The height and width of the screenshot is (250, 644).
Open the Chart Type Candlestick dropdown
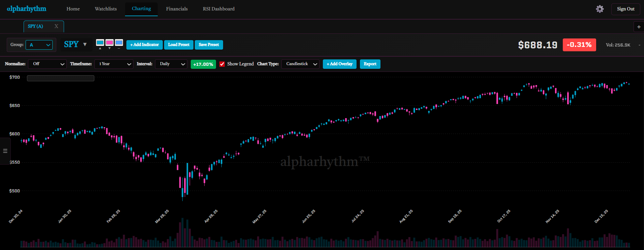pyautogui.click(x=300, y=64)
